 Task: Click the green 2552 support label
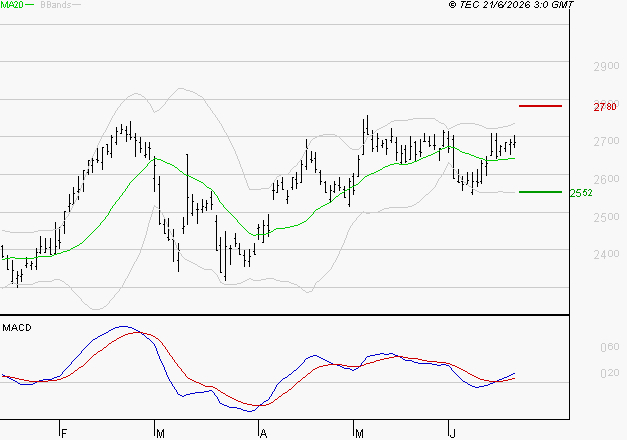point(581,193)
